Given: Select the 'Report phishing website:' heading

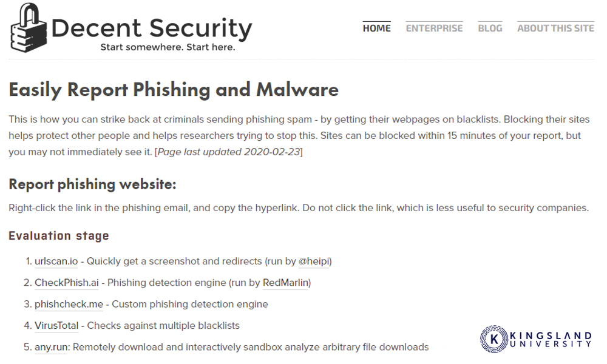Looking at the screenshot, I should pyautogui.click(x=92, y=184).
